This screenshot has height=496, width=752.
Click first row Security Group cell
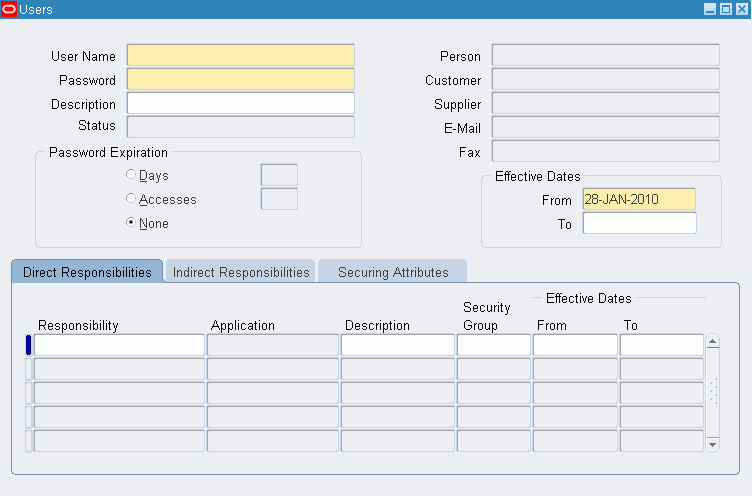coord(494,345)
